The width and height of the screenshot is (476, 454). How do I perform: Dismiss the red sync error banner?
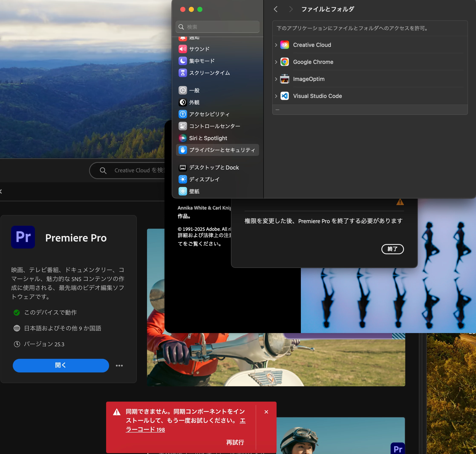click(x=266, y=412)
